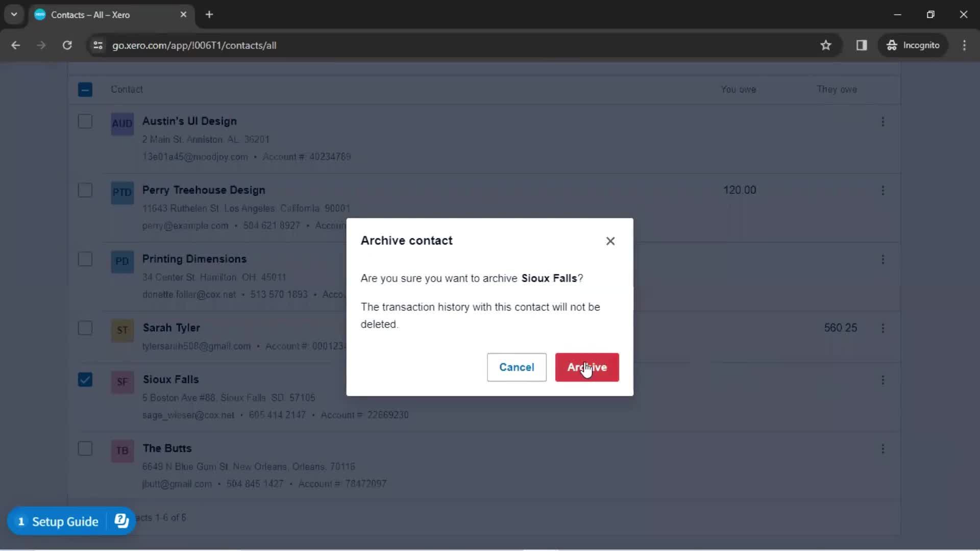This screenshot has height=551, width=980.
Task: Click the site information icon in address bar
Action: point(97,45)
